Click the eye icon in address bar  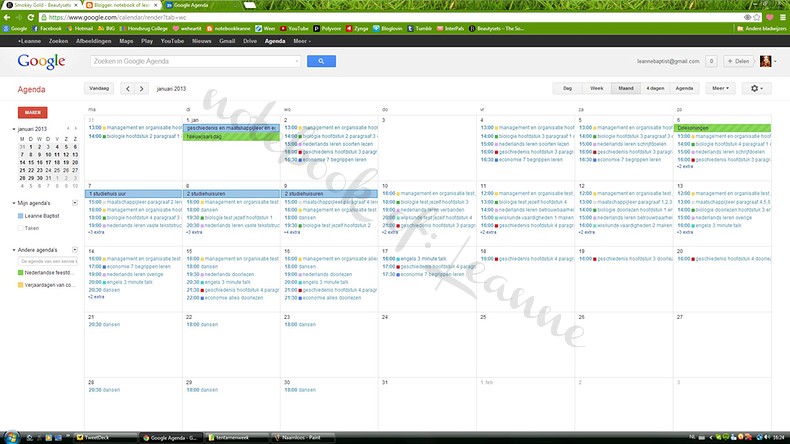click(747, 17)
